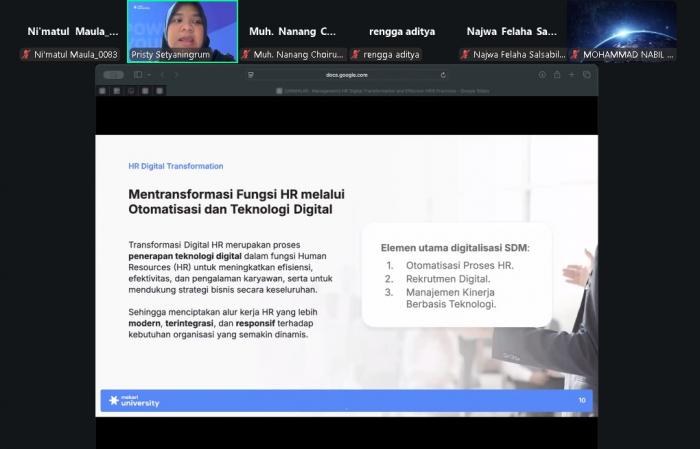The width and height of the screenshot is (700, 449).
Task: Select Pristy Setyaningrum's video tile
Action: (182, 30)
